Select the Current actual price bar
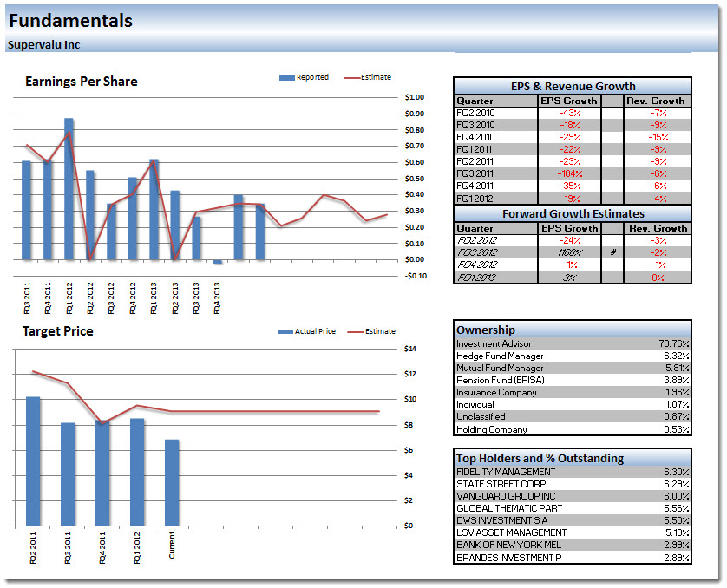This screenshot has height=588, width=727. click(x=172, y=483)
